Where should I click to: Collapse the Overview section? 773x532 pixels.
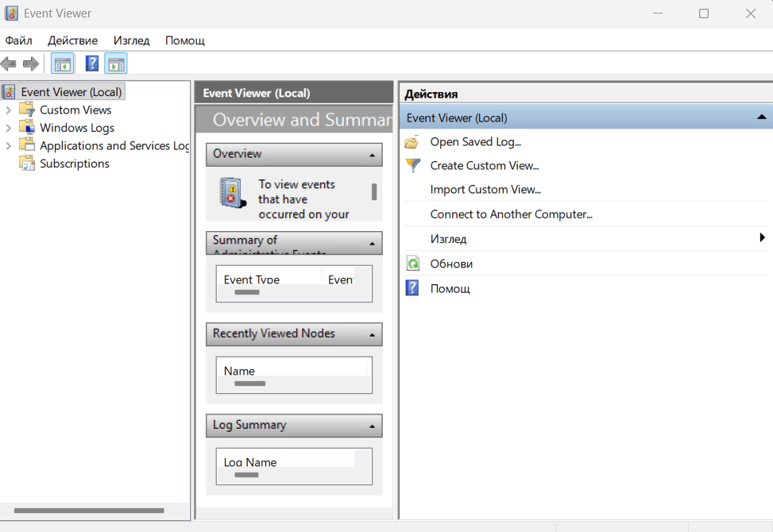pos(373,155)
